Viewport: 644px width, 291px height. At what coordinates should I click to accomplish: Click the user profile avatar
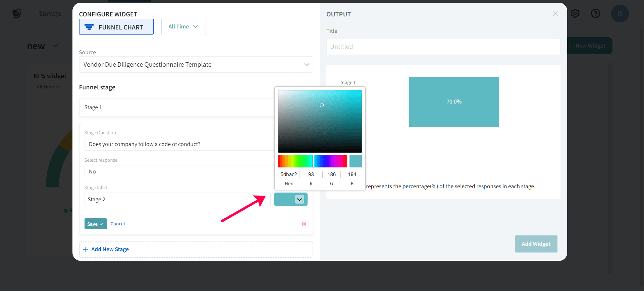tap(620, 14)
